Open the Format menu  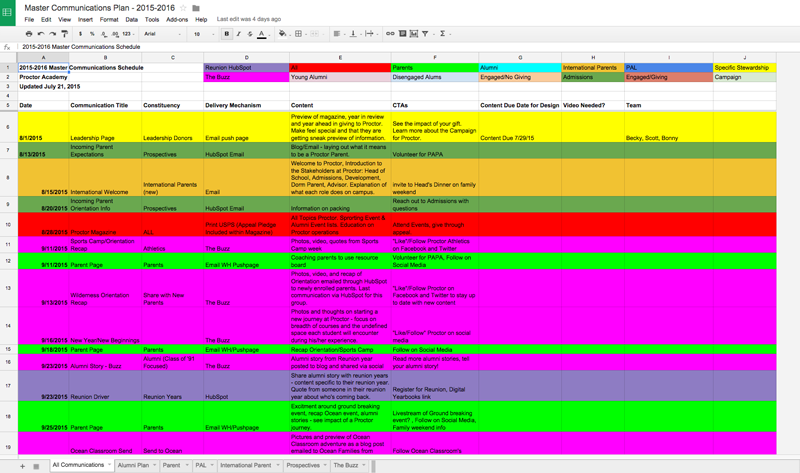(109, 19)
